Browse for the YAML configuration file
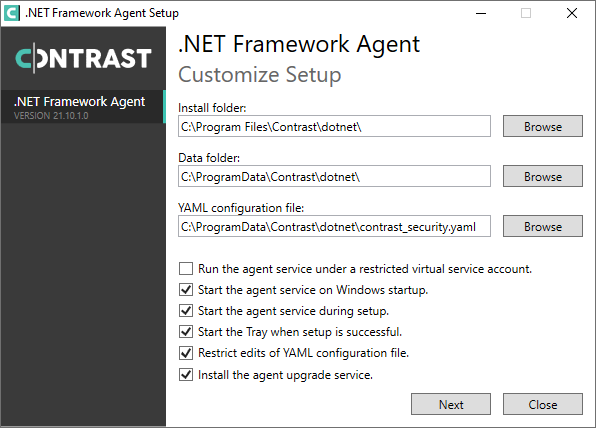Viewport: 596px width, 428px height. (543, 227)
